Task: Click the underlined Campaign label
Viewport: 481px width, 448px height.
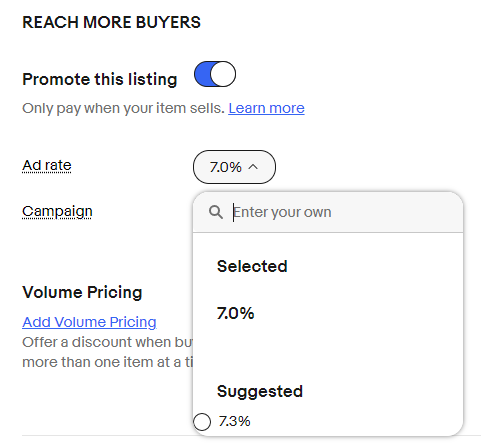Action: (57, 212)
